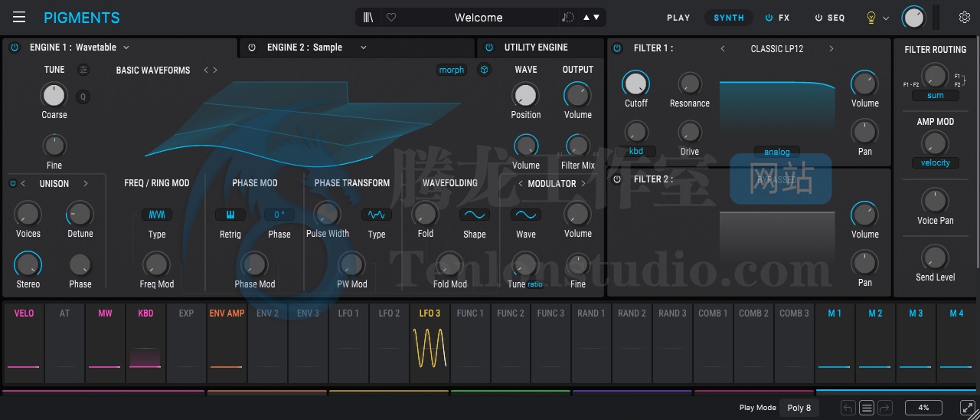Viewport: 980px width, 420px height.
Task: Click the velocity Amp Mod source button
Action: pos(935,162)
